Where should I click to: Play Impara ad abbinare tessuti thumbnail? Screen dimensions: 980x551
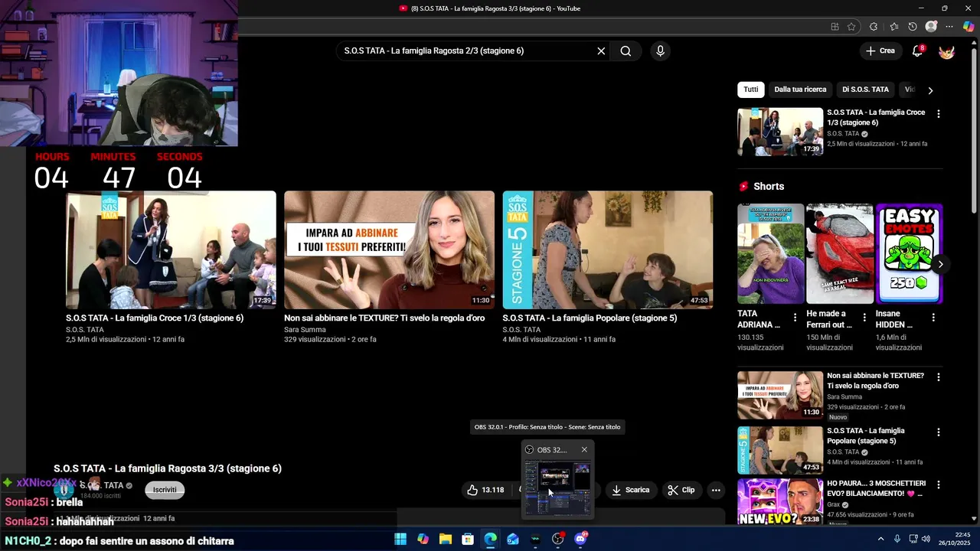click(389, 249)
